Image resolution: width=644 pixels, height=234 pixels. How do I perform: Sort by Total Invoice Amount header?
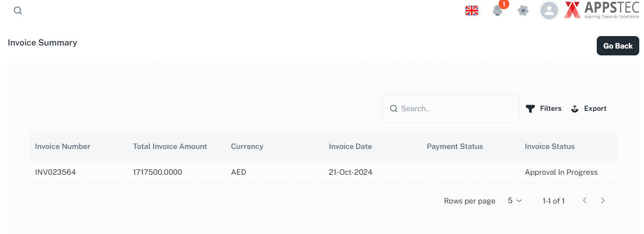(170, 146)
